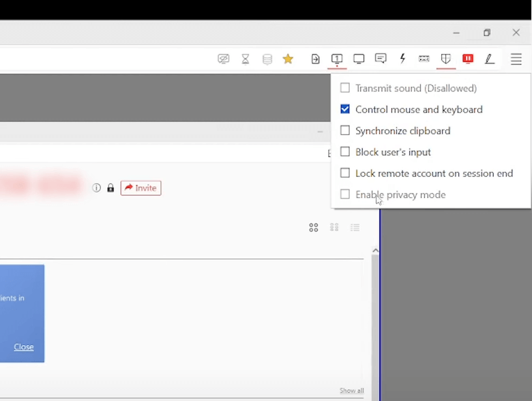Click the red session recording icon
This screenshot has height=401, width=532.
tap(468, 59)
